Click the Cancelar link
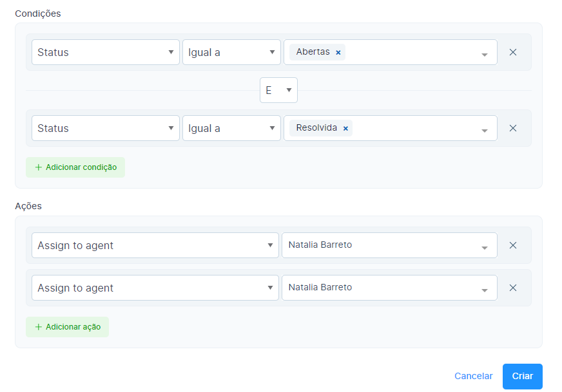562x392 pixels. [x=473, y=376]
